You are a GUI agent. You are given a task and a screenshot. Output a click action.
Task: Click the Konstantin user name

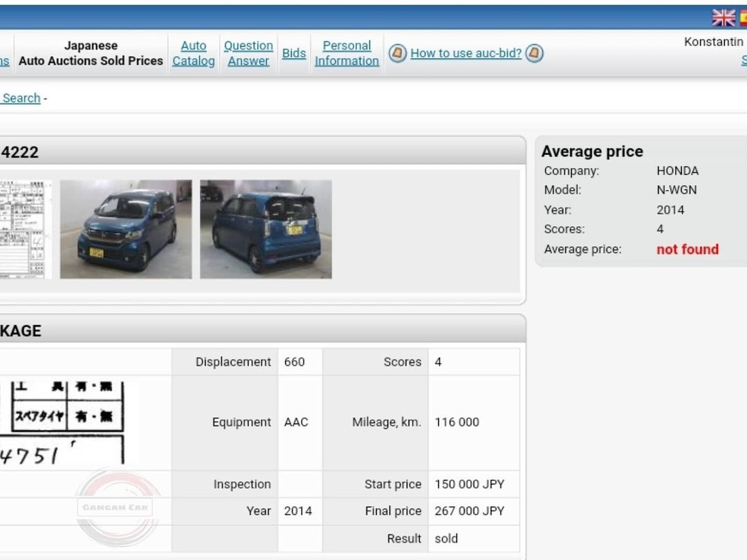(x=713, y=42)
